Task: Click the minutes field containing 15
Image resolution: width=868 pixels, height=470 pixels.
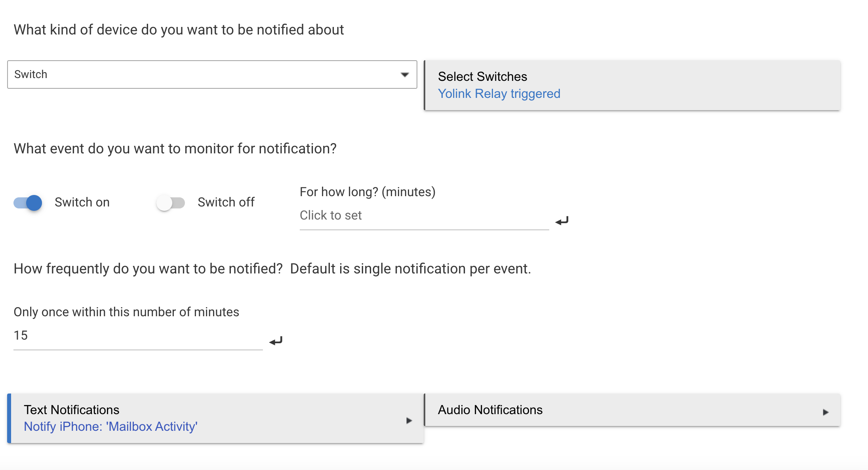Action: [x=138, y=335]
